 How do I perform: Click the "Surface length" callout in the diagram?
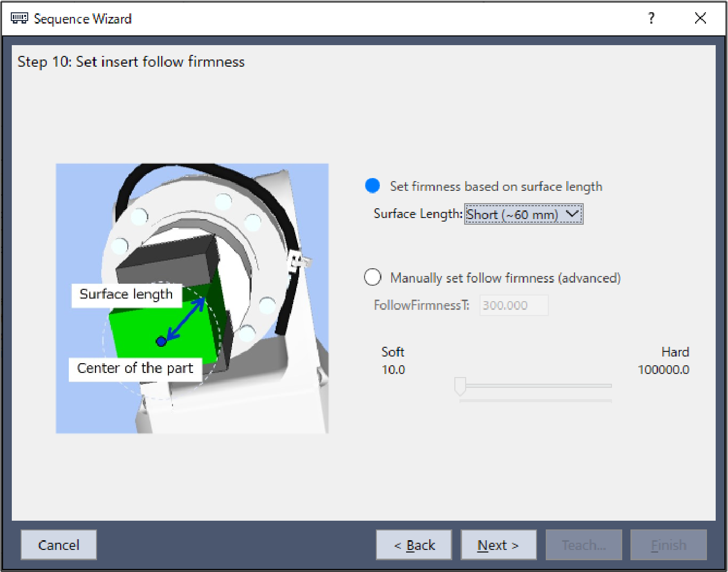126,294
